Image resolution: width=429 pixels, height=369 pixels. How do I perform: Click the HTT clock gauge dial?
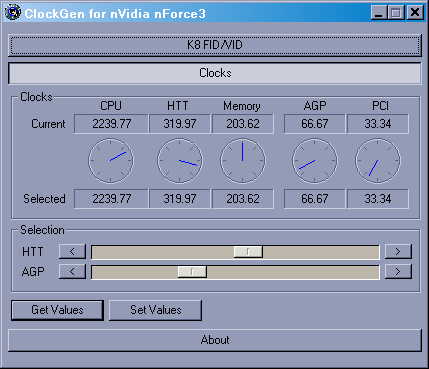click(x=180, y=161)
